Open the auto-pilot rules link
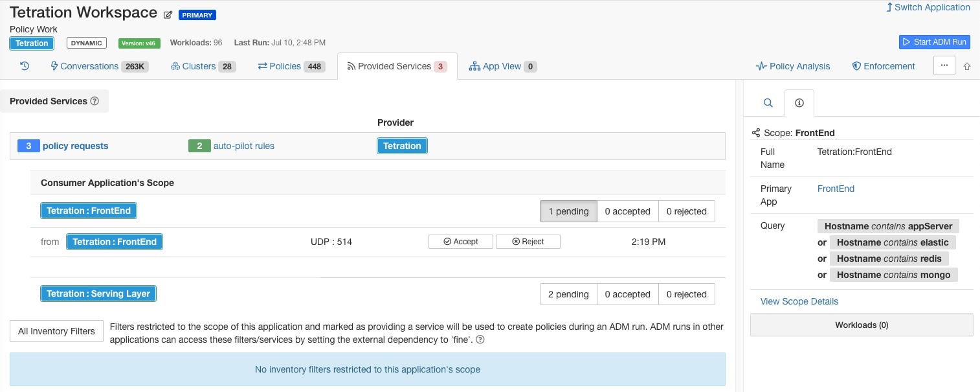The height and width of the screenshot is (392, 980). pos(244,146)
